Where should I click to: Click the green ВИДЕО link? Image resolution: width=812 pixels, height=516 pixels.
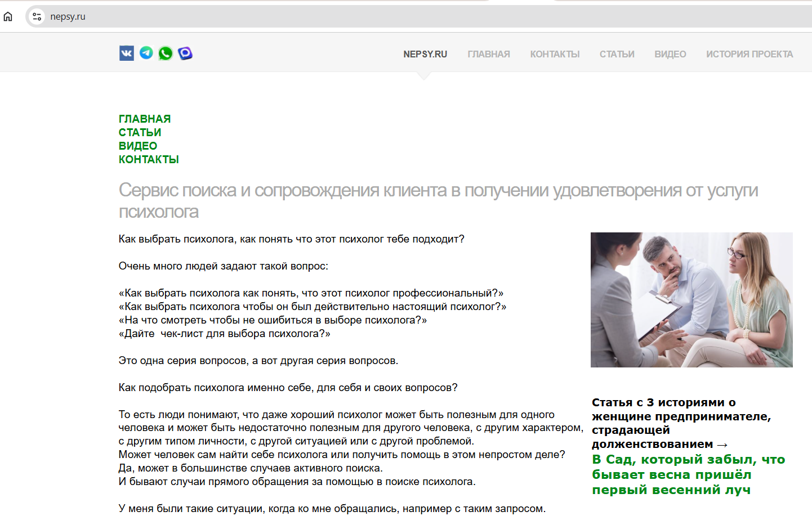138,146
